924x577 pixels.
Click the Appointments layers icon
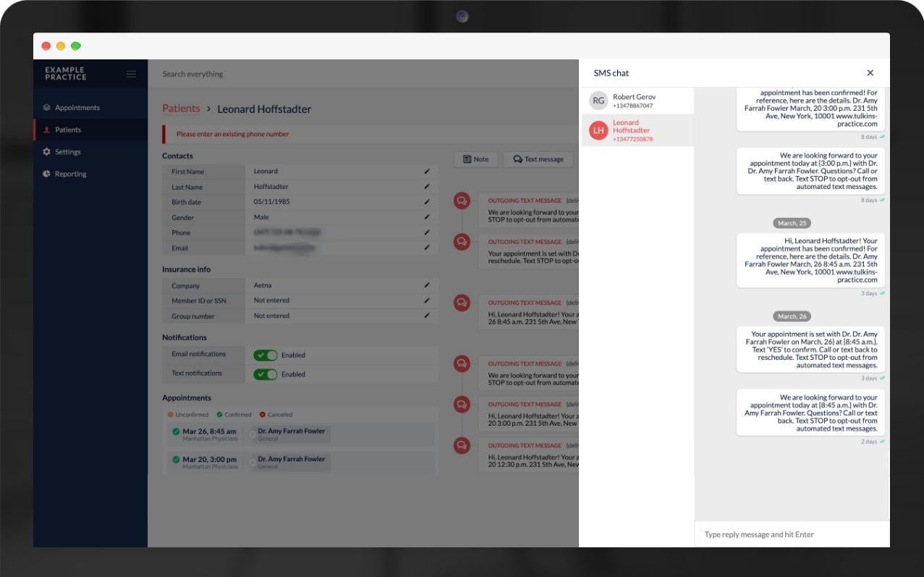[46, 108]
